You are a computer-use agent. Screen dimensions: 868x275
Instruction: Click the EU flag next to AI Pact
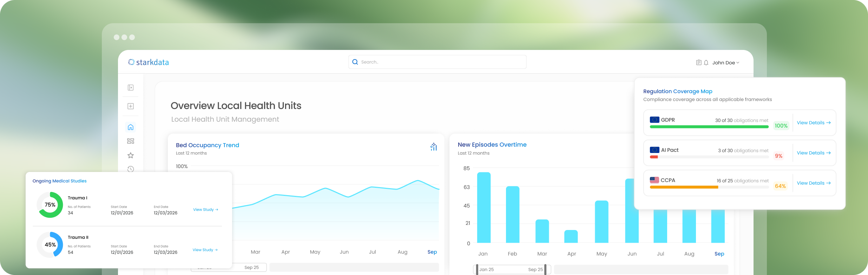click(655, 150)
